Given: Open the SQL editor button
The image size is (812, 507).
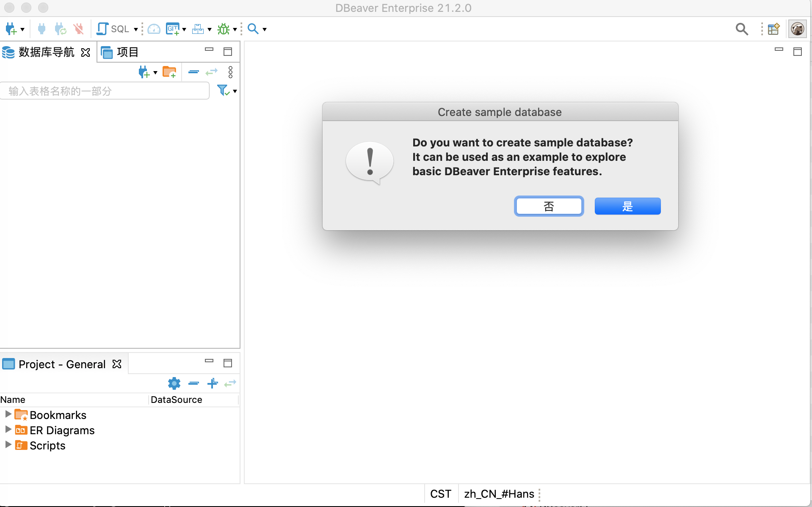Looking at the screenshot, I should tap(113, 29).
